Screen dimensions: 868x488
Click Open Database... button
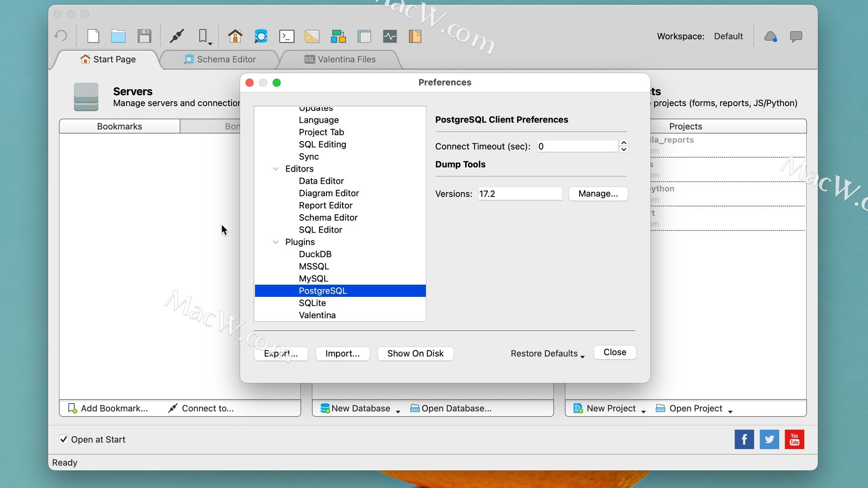(x=451, y=408)
